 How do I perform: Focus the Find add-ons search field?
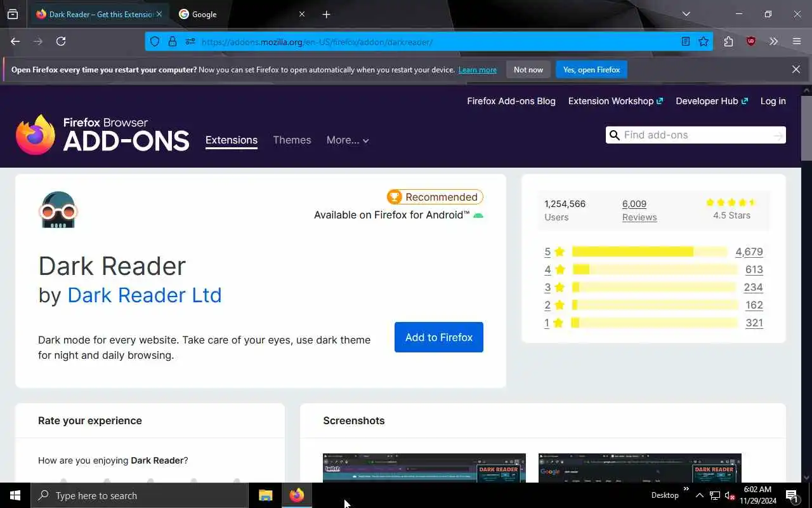click(x=696, y=135)
